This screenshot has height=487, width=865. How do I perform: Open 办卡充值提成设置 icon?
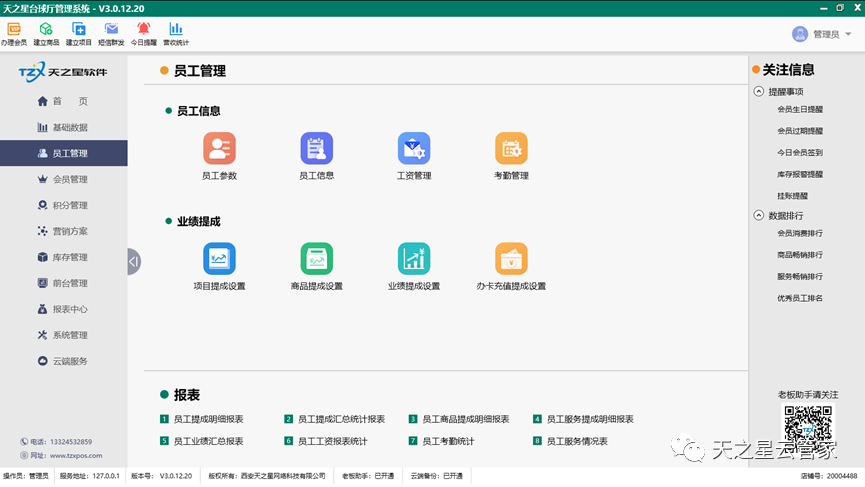click(511, 259)
